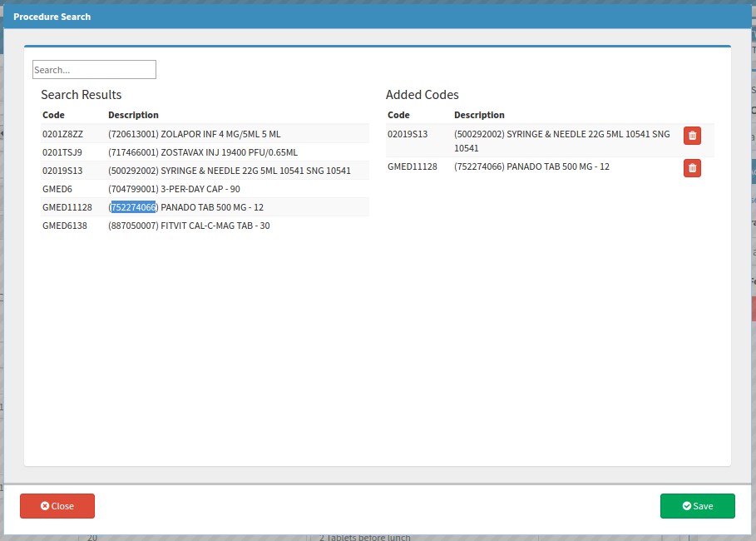Select code 02019S13 in Added Codes
The height and width of the screenshot is (541, 756).
408,134
